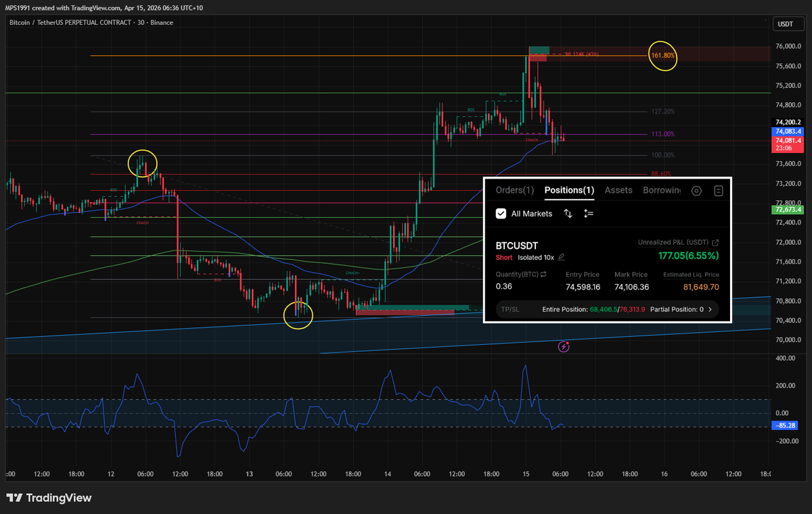Uncheck the All Markets checkbox

[501, 214]
